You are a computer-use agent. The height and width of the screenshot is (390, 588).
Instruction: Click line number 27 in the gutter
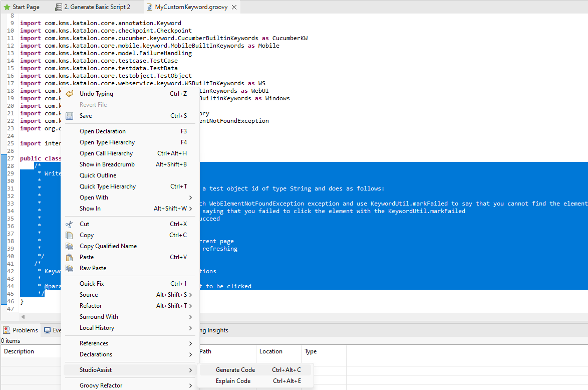11,158
